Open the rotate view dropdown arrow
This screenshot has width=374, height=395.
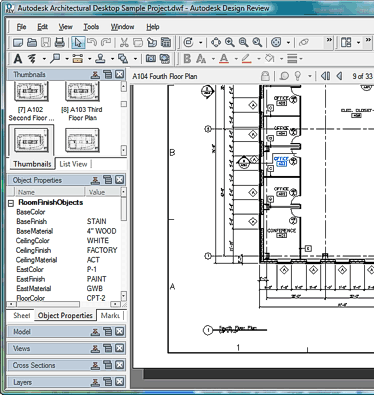[201, 43]
